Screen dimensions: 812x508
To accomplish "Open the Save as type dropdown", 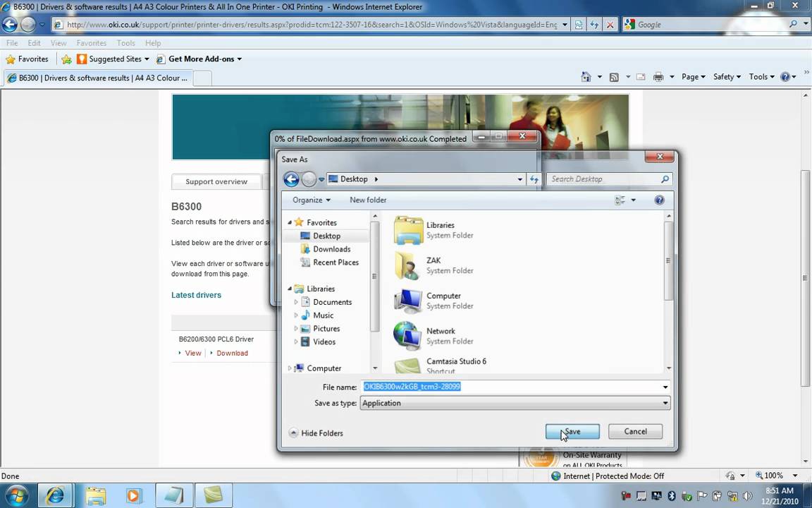I will click(x=515, y=403).
